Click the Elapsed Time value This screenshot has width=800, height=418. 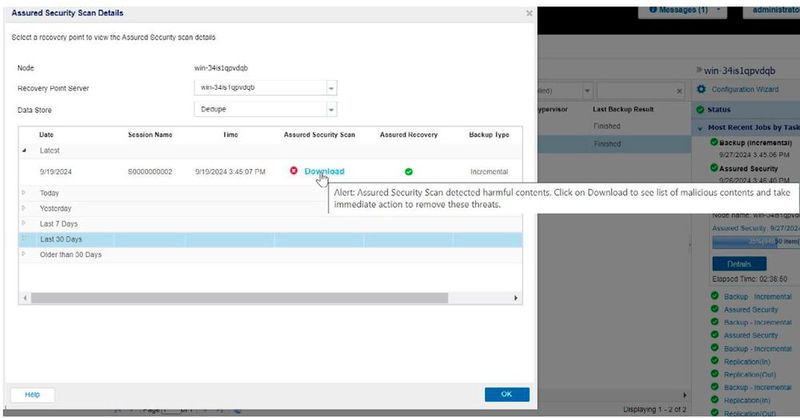pyautogui.click(x=772, y=279)
